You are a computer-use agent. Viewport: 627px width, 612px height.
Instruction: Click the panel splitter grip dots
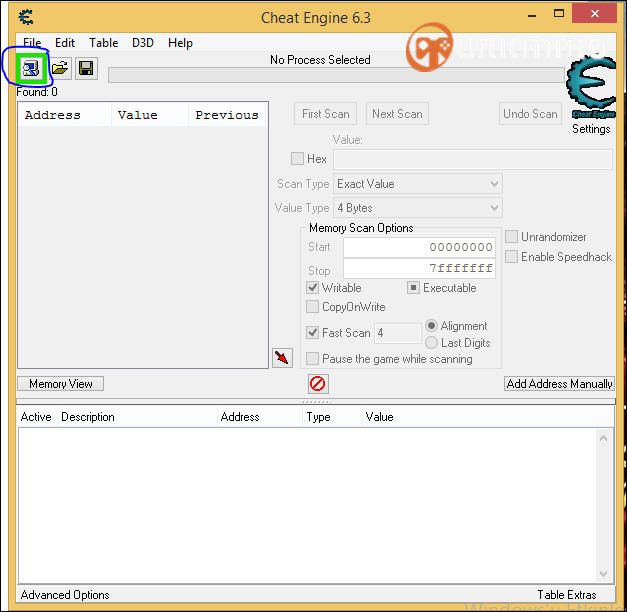[316, 401]
